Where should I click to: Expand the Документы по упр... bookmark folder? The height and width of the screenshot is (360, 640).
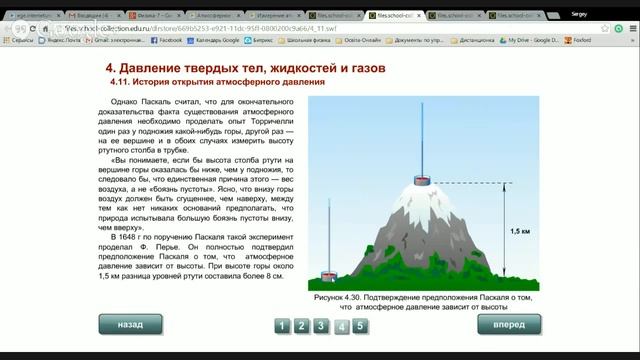[415, 40]
